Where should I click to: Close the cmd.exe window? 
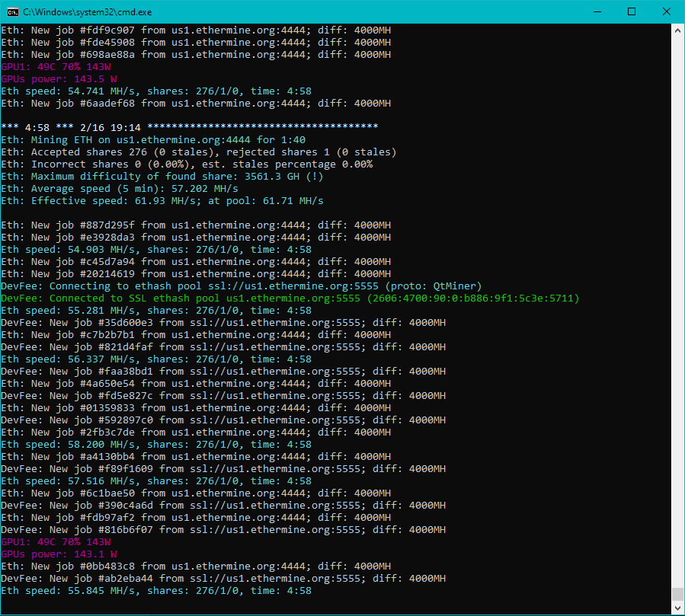pyautogui.click(x=666, y=11)
